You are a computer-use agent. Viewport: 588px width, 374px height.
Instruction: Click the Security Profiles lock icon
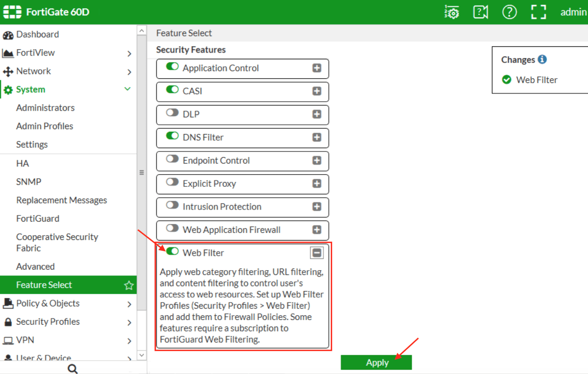[8, 322]
